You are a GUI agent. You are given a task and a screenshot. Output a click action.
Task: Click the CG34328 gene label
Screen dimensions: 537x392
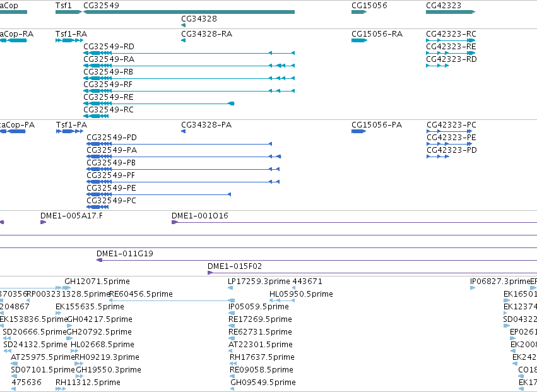[x=199, y=18]
